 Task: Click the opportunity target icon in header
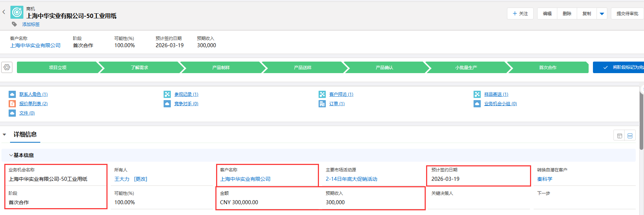[x=17, y=12]
